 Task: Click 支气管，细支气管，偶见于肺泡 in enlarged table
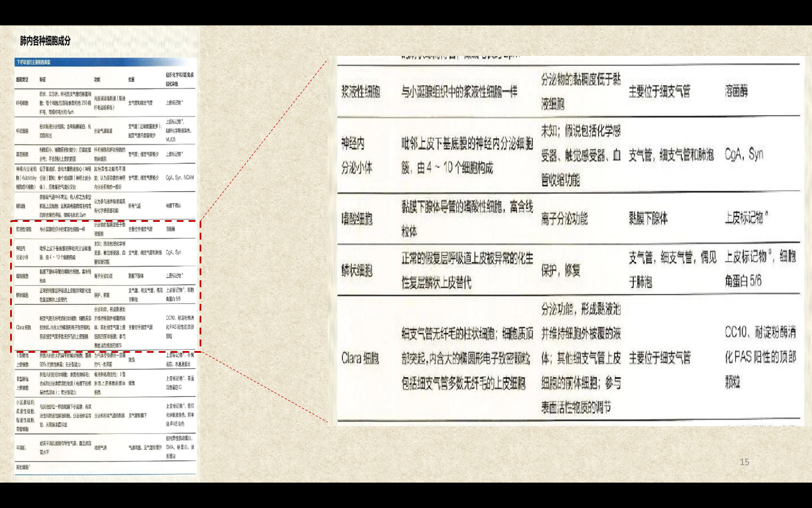[x=673, y=270]
